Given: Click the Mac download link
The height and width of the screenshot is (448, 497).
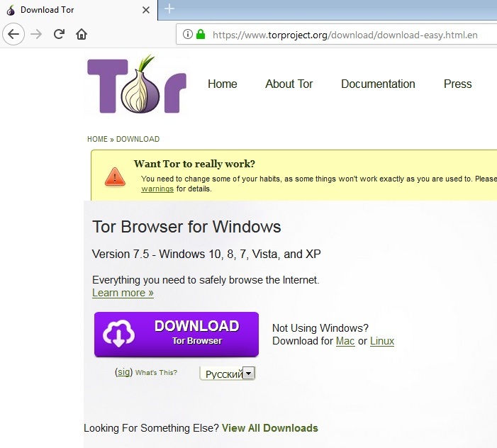Looking at the screenshot, I should 345,341.
